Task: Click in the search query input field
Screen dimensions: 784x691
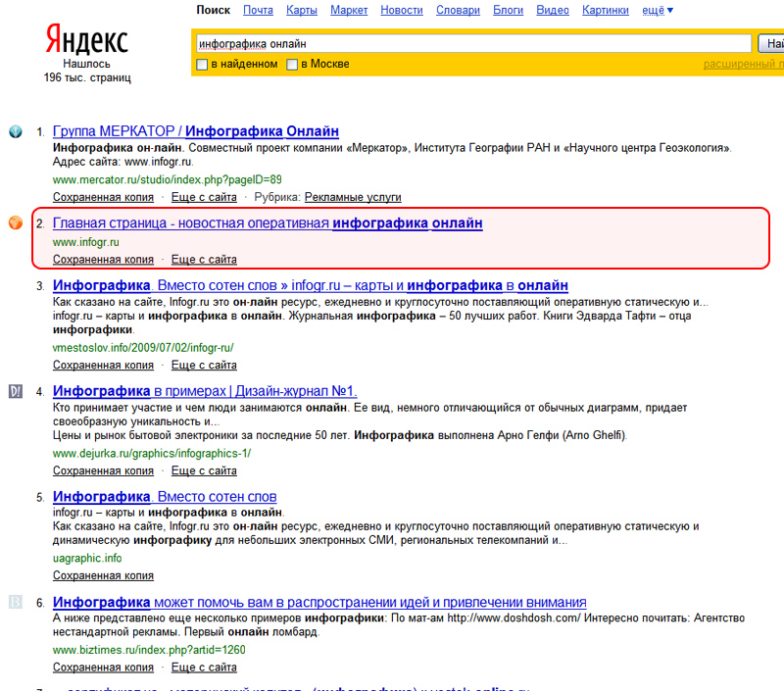Action: point(470,44)
